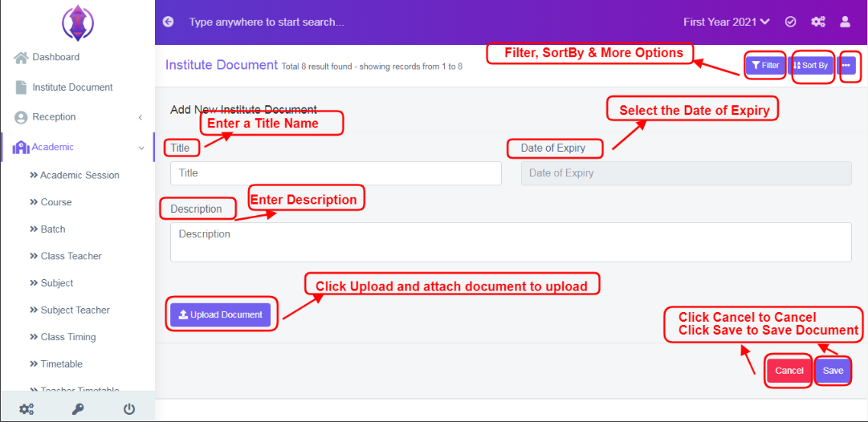Screen dimensions: 868x422
Task: Click the Description text area
Action: tap(511, 242)
